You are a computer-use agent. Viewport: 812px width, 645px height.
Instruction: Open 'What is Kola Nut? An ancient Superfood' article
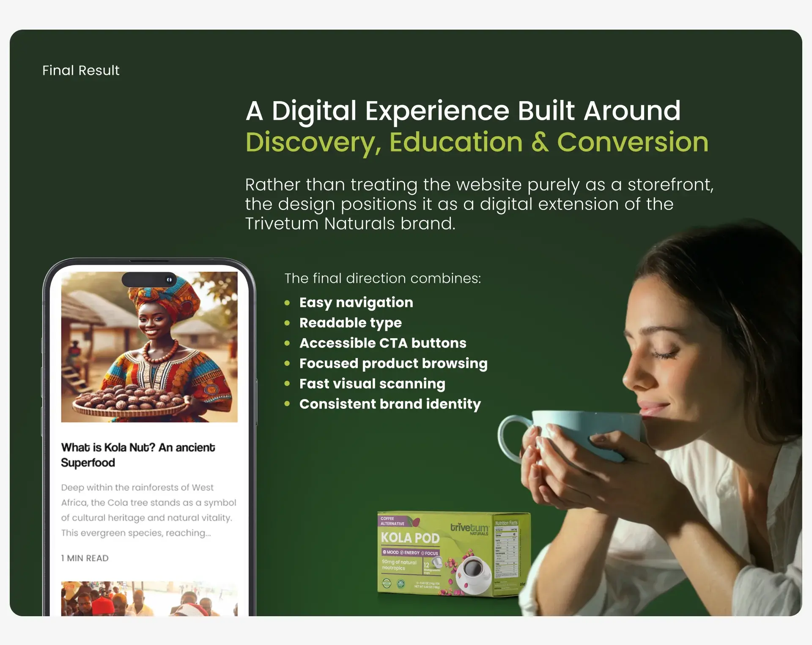138,455
